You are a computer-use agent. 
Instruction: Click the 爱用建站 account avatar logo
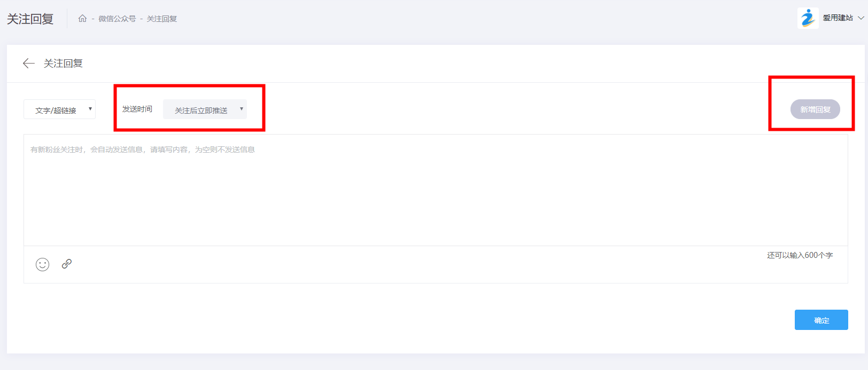click(808, 18)
